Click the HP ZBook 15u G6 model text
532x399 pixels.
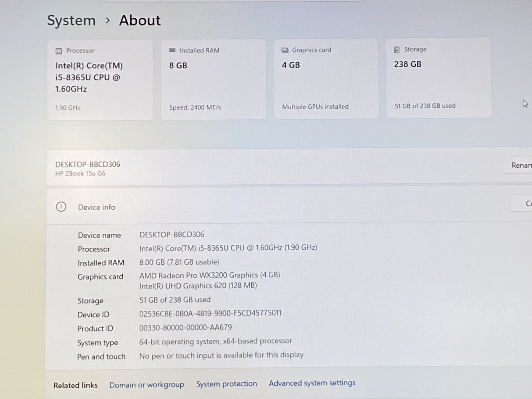coord(80,173)
